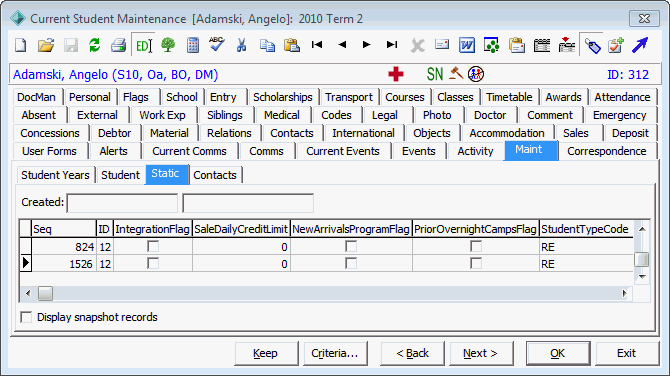Toggle Display snapshot records checkbox
670x376 pixels.
[26, 317]
